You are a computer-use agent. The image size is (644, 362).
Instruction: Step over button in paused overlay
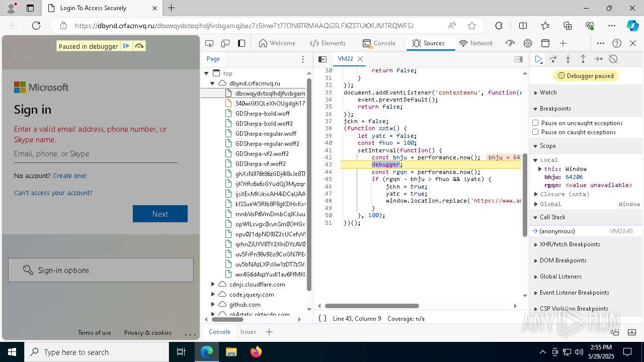[x=139, y=46]
